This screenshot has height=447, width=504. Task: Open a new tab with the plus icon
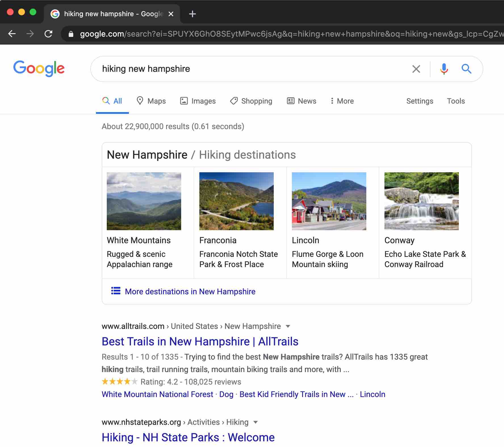[x=192, y=14]
